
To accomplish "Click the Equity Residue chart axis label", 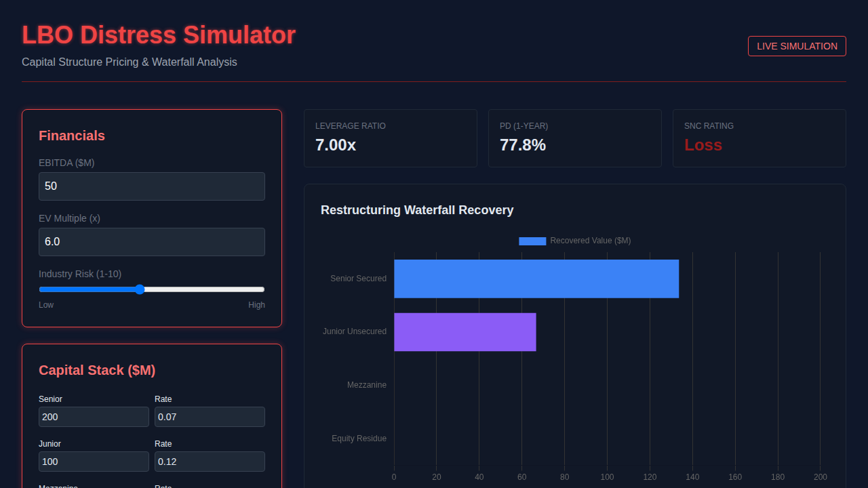I will pyautogui.click(x=359, y=439).
